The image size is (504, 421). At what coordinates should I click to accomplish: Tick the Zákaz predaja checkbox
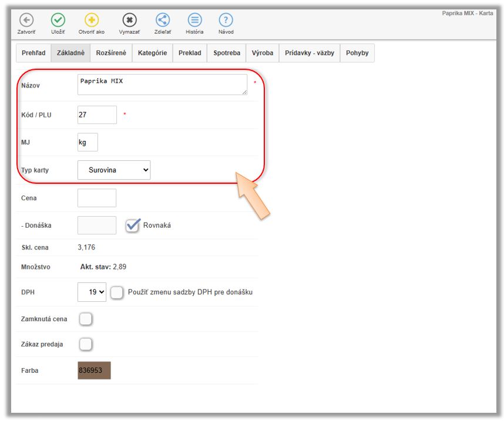(x=86, y=344)
